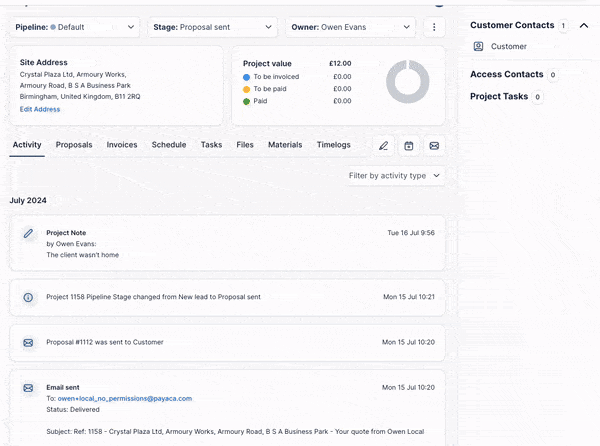This screenshot has height=446, width=600.
Task: Open the Stage dropdown showing Proposal sent
Action: (x=213, y=28)
